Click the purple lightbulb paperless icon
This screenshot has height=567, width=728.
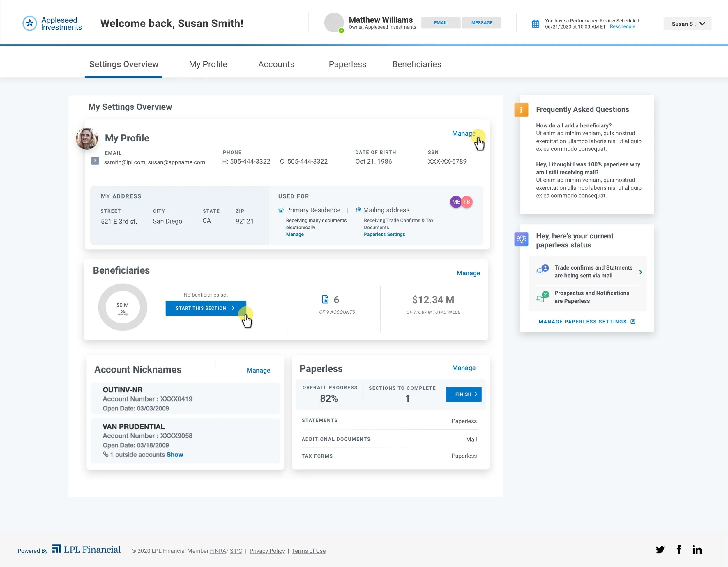click(x=521, y=239)
